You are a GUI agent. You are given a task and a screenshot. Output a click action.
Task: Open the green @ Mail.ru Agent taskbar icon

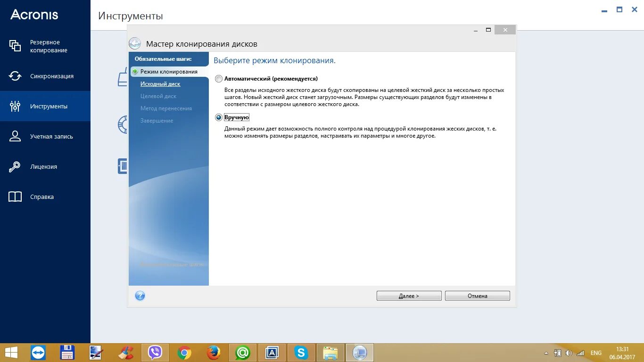tap(243, 353)
